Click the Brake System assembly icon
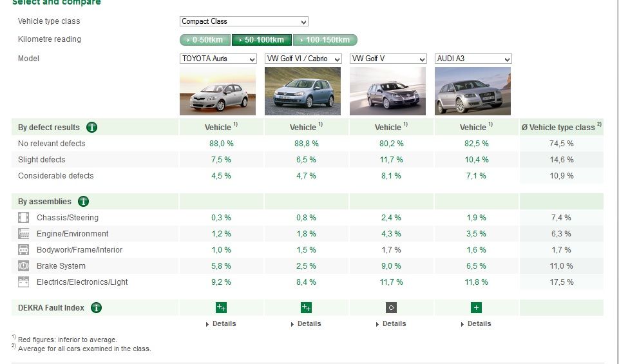Image resolution: width=619 pixels, height=364 pixels. tap(24, 266)
